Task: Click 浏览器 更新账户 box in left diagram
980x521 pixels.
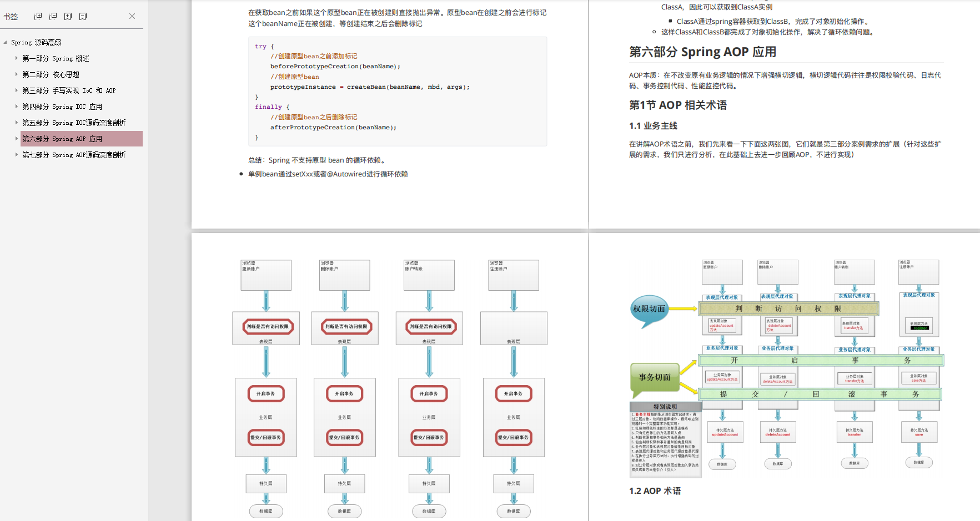Action: [x=266, y=275]
